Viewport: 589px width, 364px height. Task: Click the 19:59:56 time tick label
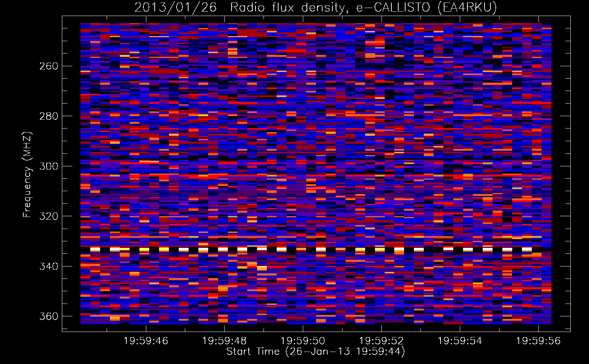pyautogui.click(x=538, y=341)
